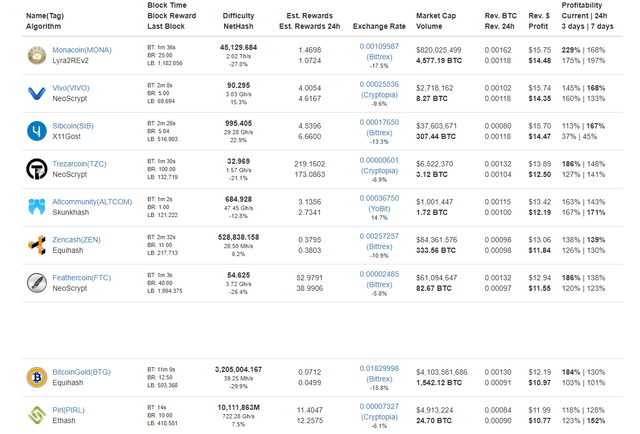Click the Altcommunity blue logo

point(37,207)
